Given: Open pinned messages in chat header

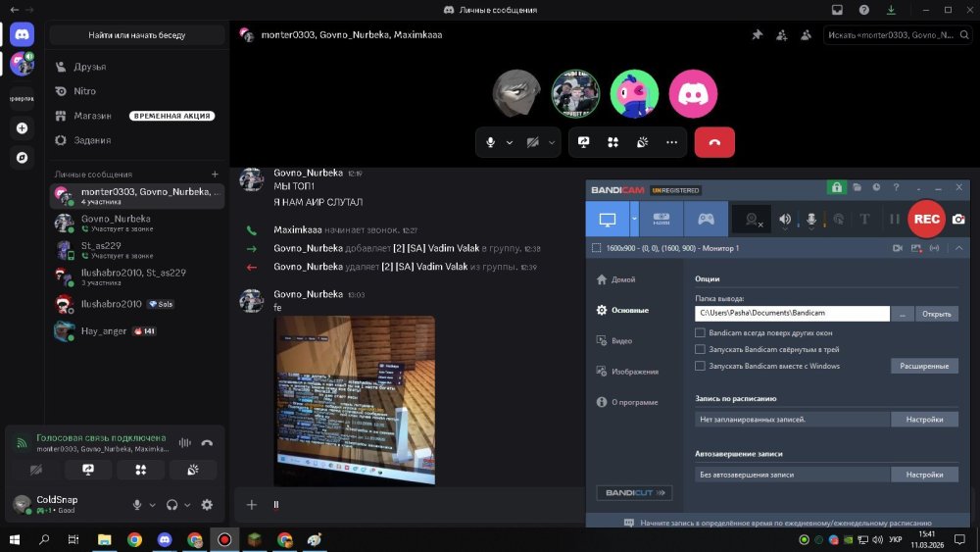Looking at the screenshot, I should pos(758,35).
